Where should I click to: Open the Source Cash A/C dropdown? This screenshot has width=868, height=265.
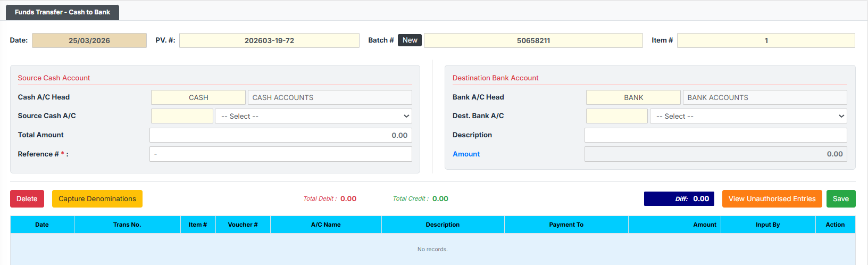point(313,116)
